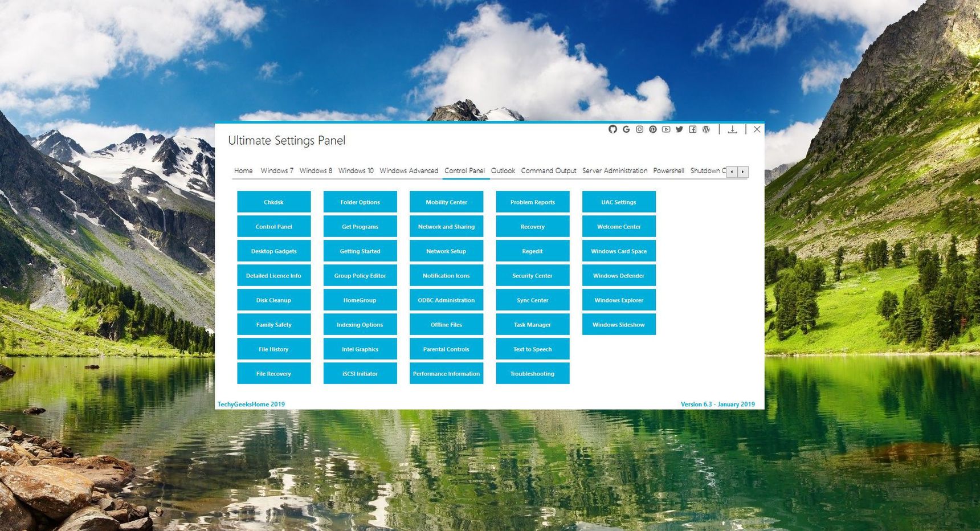Click the Control Panel blue button
Image resolution: width=980 pixels, height=531 pixels.
point(274,226)
